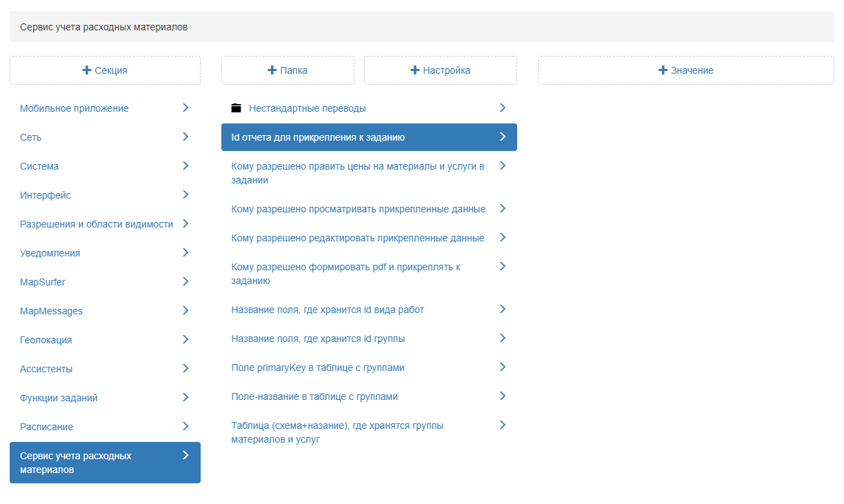
Task: Click chevron on просматривать прикрепленные данные row
Action: click(503, 208)
